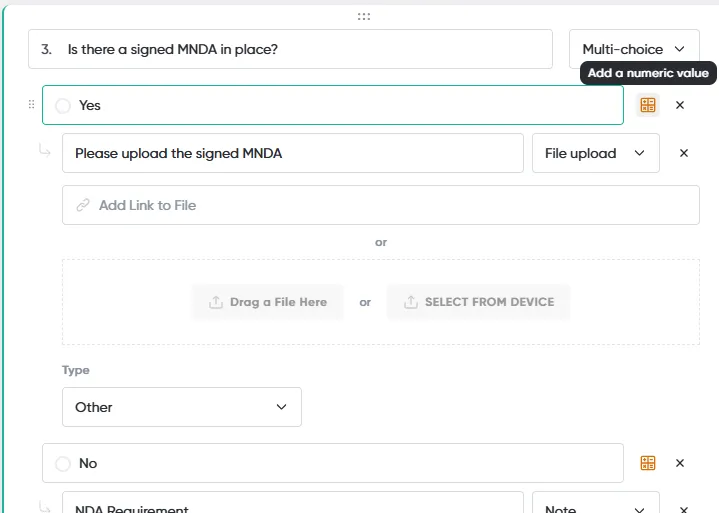The height and width of the screenshot is (513, 719).
Task: Click the Add Link to File field
Action: coord(381,205)
